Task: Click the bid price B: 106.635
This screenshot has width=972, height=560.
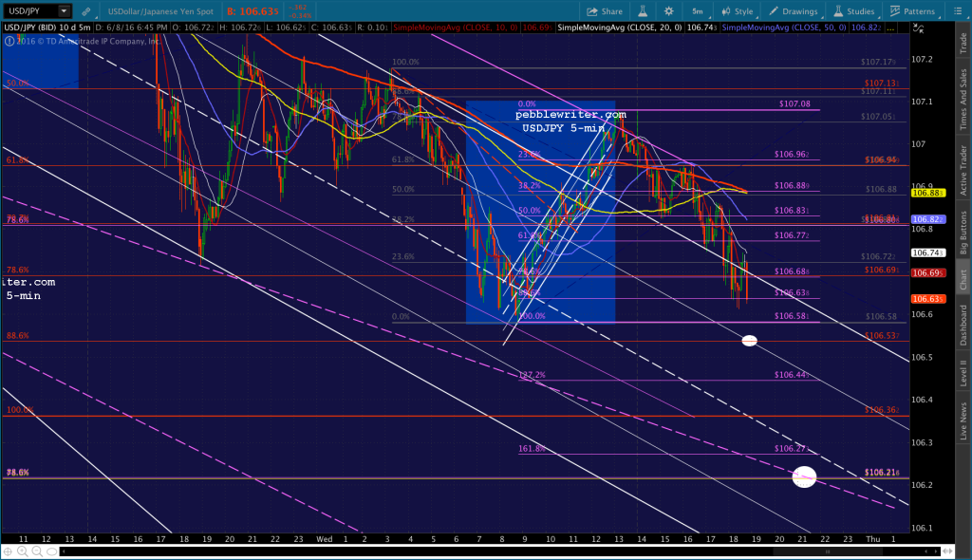Action: click(x=252, y=11)
